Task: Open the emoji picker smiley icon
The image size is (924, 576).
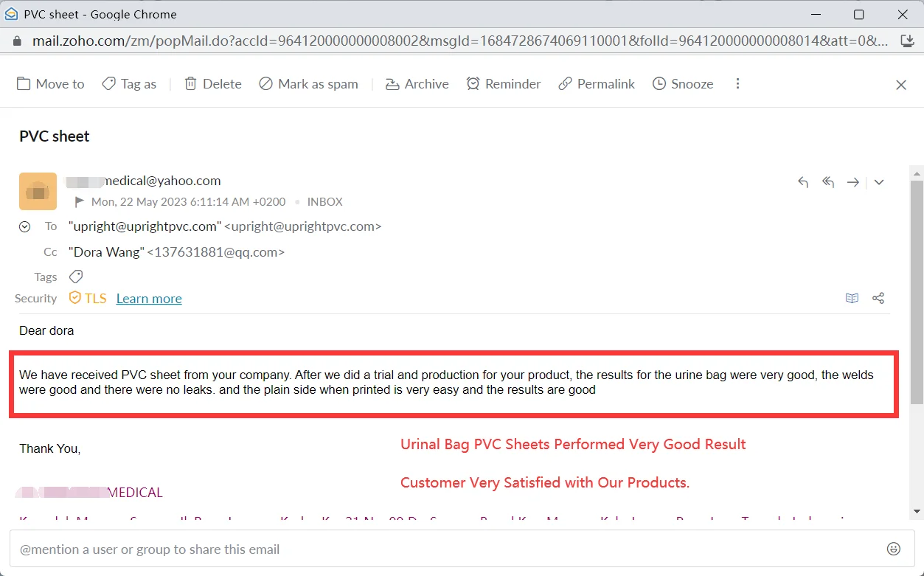Action: point(894,549)
